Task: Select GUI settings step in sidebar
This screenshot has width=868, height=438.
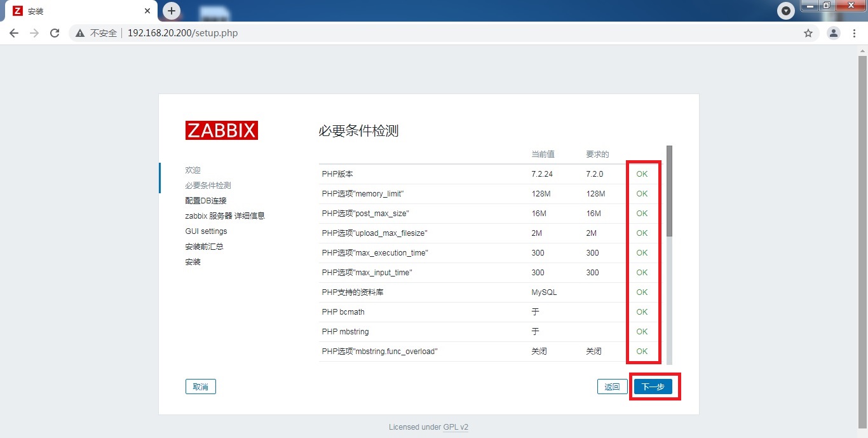Action: 206,231
